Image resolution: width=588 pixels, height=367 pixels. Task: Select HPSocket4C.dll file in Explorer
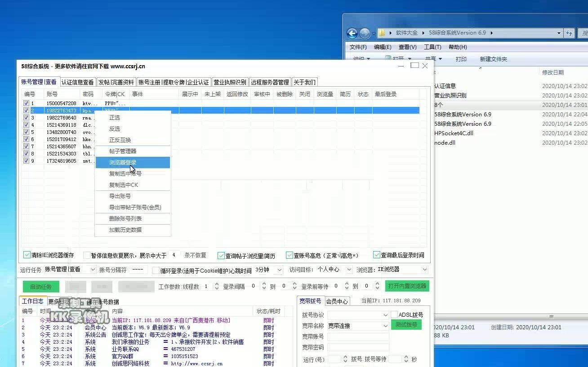(x=454, y=133)
